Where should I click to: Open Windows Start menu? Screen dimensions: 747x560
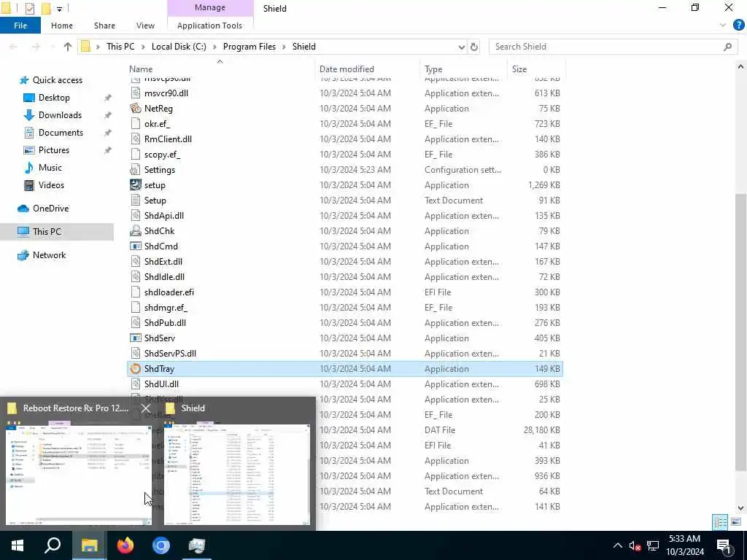18,545
